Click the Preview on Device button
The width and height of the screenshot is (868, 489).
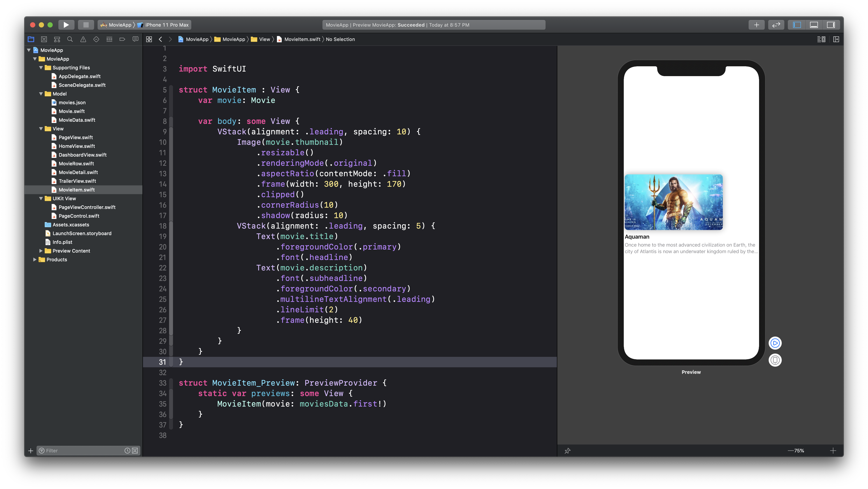(x=775, y=360)
